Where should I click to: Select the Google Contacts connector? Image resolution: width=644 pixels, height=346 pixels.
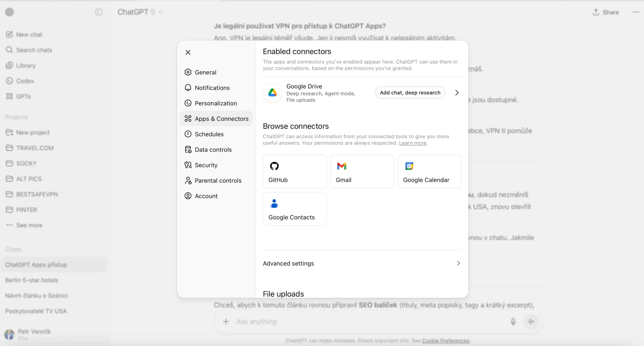[x=294, y=209]
